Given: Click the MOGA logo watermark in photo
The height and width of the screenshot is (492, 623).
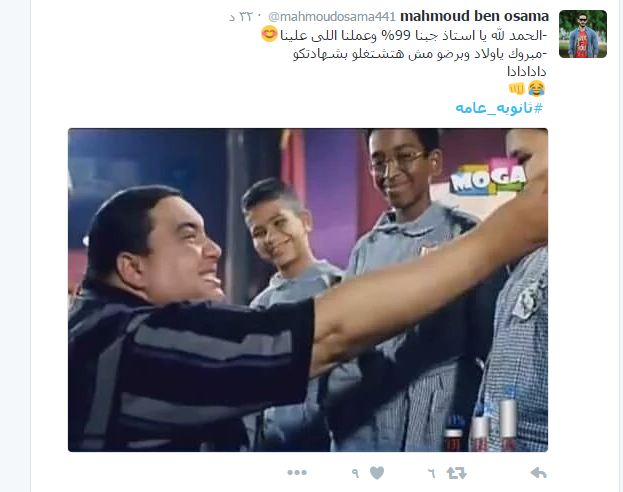Looking at the screenshot, I should 488,178.
